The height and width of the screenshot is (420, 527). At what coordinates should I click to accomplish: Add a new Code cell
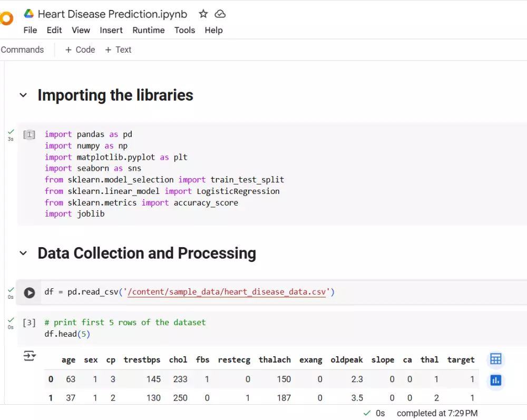80,50
